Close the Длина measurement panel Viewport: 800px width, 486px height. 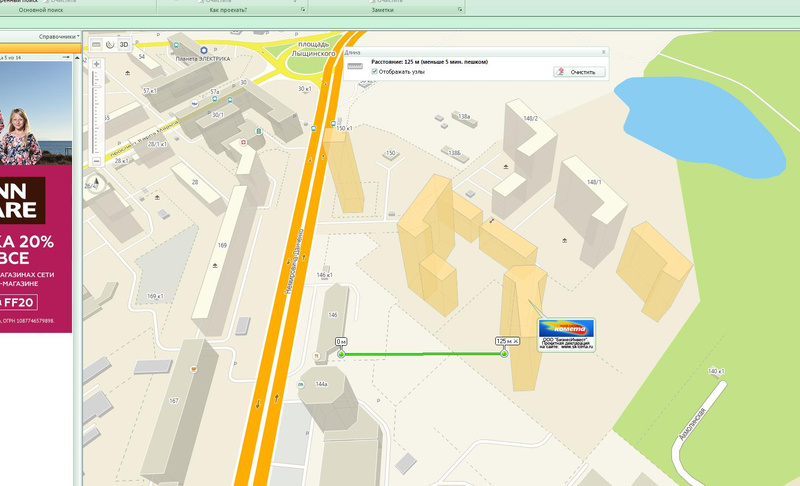(603, 51)
